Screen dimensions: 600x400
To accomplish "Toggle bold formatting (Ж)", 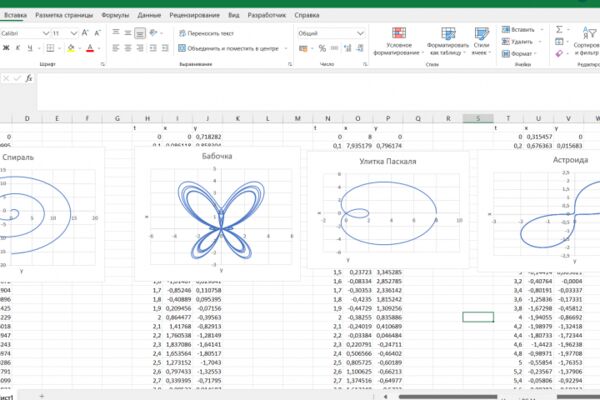I will [x=6, y=48].
